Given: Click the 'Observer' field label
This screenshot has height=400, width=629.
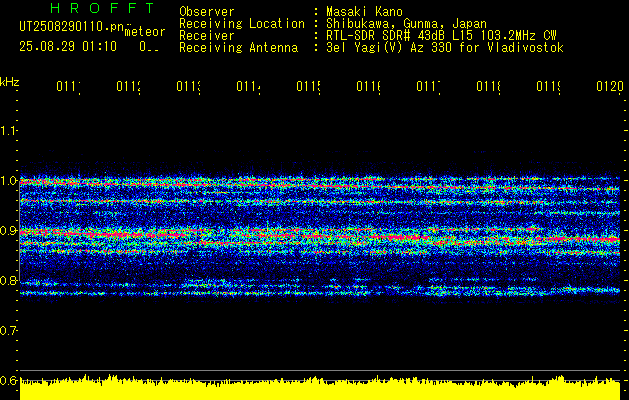Looking at the screenshot, I should pos(207,11).
